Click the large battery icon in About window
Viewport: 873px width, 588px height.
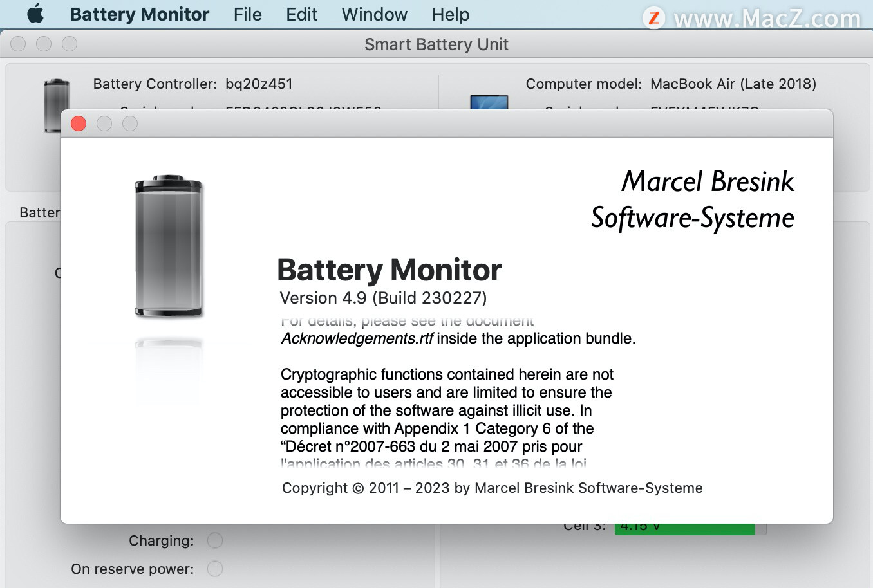(169, 246)
